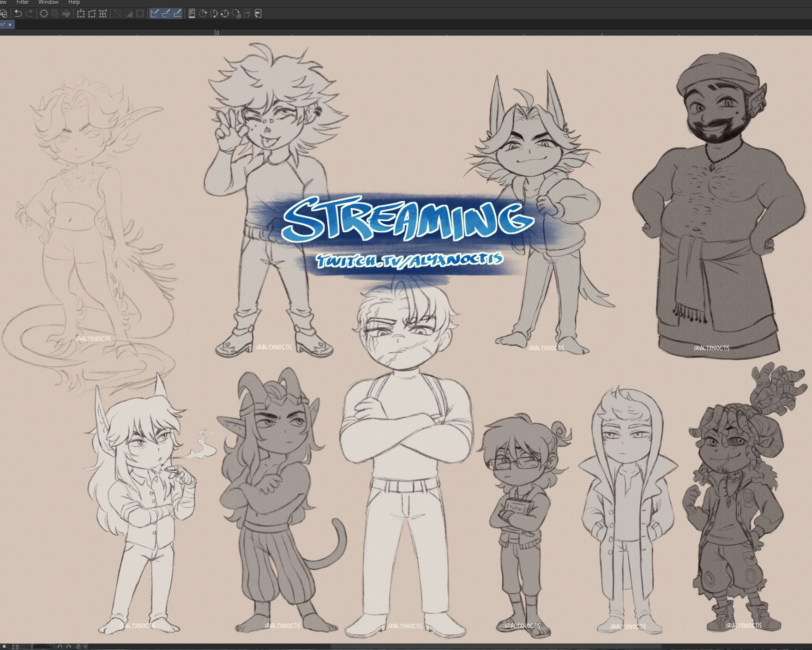This screenshot has height=650, width=812.
Task: Click the rotation angle slider at bottom
Action: [42, 647]
